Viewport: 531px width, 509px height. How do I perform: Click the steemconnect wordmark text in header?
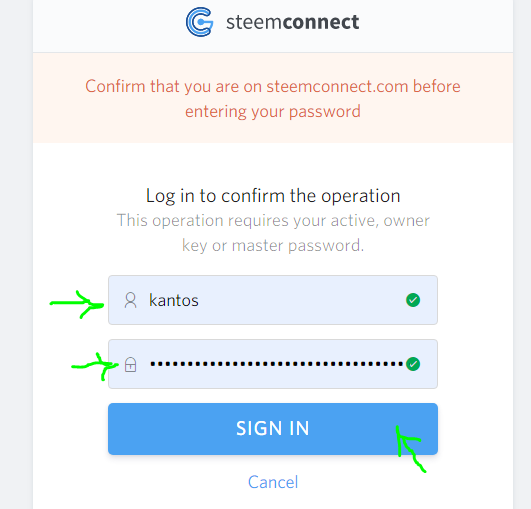click(x=293, y=22)
